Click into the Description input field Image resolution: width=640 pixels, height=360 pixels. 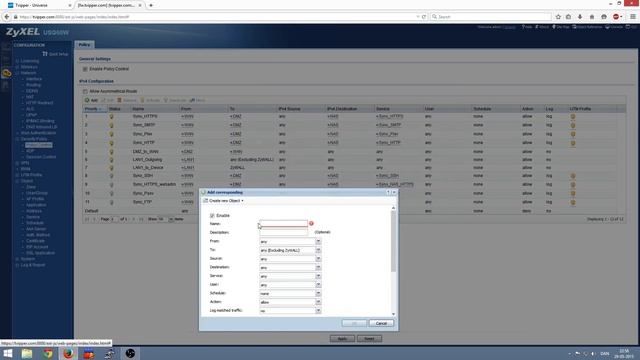[x=284, y=232]
